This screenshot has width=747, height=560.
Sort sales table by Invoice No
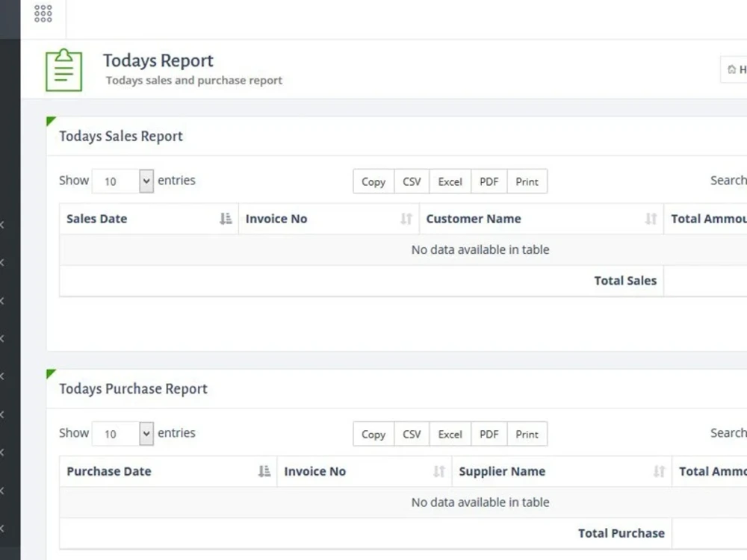coord(329,219)
